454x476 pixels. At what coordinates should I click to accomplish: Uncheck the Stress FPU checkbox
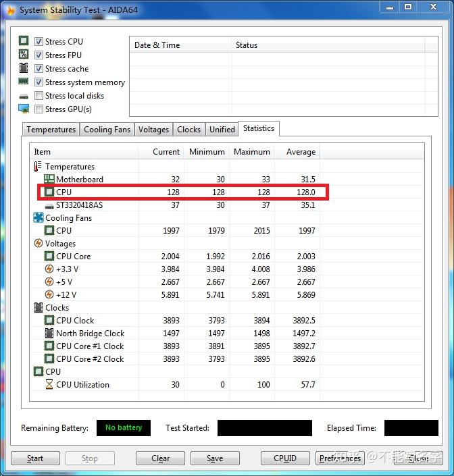[x=39, y=55]
